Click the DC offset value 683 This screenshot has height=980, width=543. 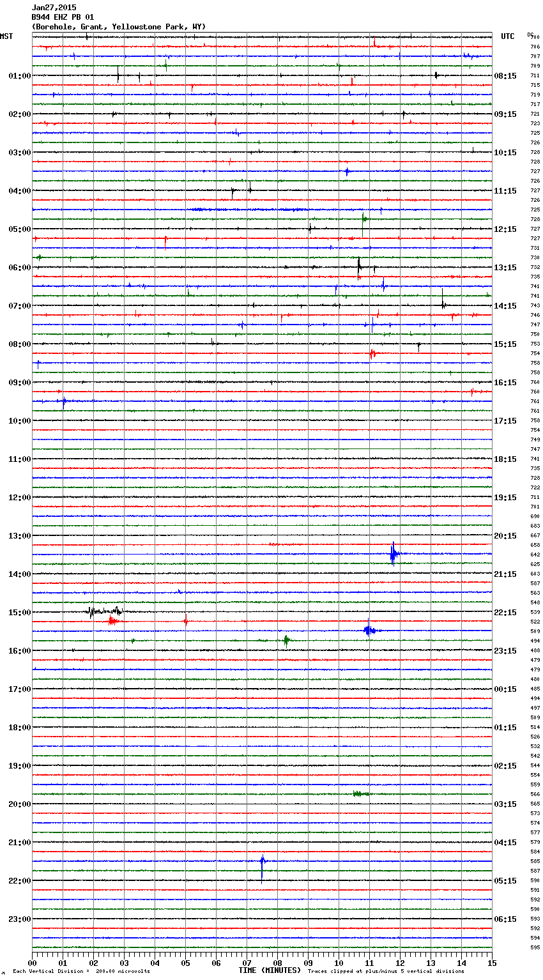[x=535, y=526]
